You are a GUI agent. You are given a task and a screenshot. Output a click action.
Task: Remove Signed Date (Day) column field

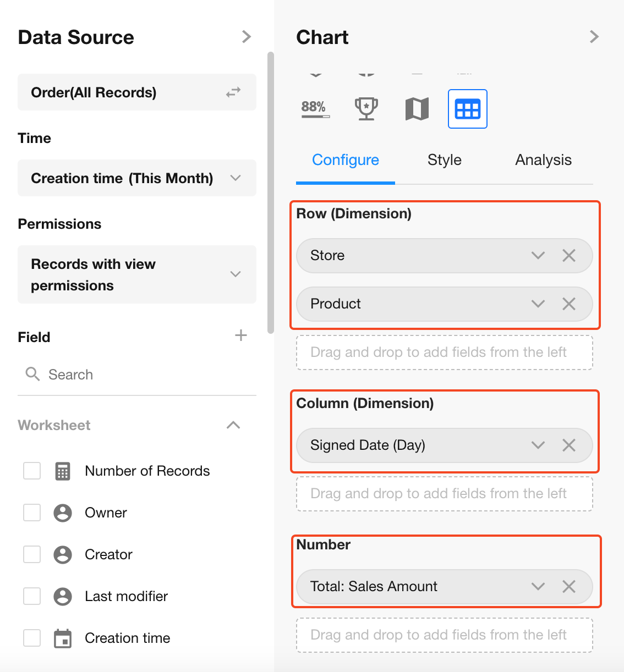tap(569, 445)
